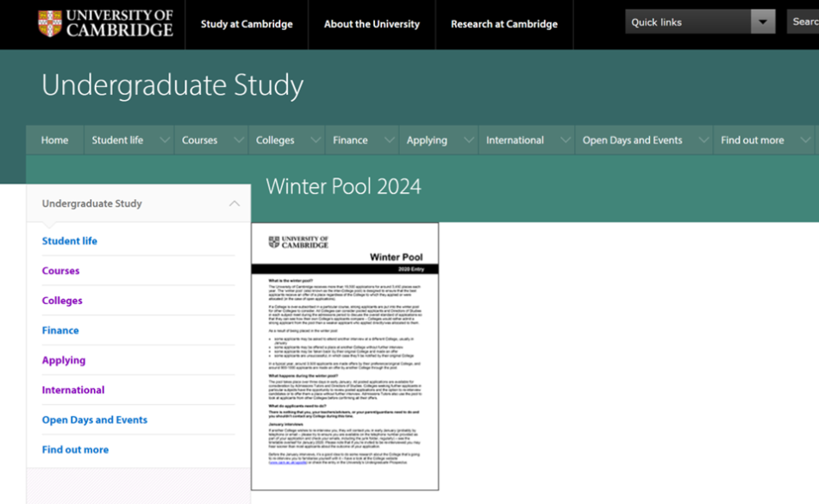This screenshot has height=504, width=819.
Task: Open About the University menu
Action: click(372, 24)
